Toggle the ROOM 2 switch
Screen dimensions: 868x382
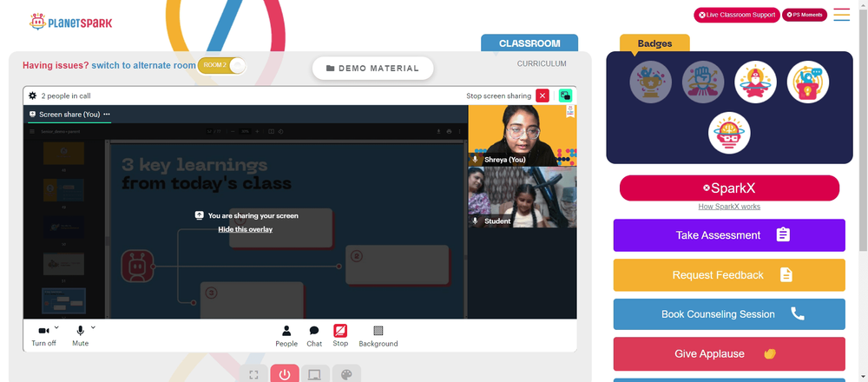click(x=221, y=65)
